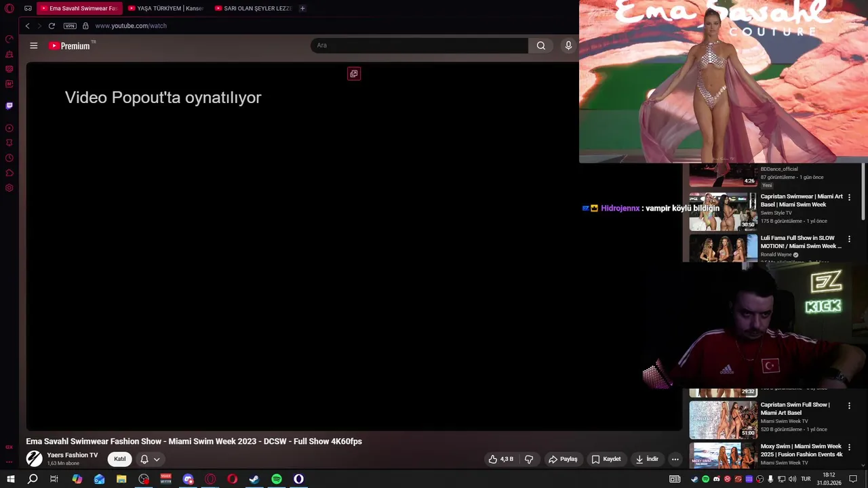Open Yaers Fashion TV channel name link
The height and width of the screenshot is (488, 868).
[72, 455]
